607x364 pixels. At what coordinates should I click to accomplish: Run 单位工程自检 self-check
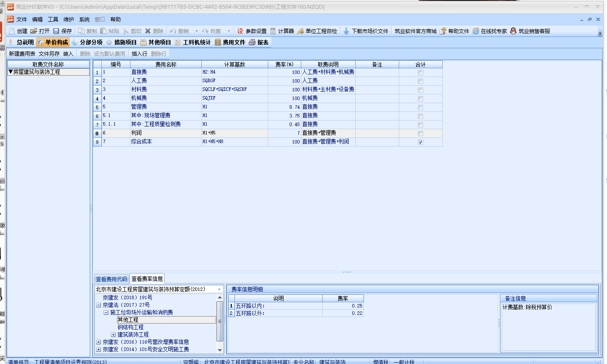click(x=300, y=31)
